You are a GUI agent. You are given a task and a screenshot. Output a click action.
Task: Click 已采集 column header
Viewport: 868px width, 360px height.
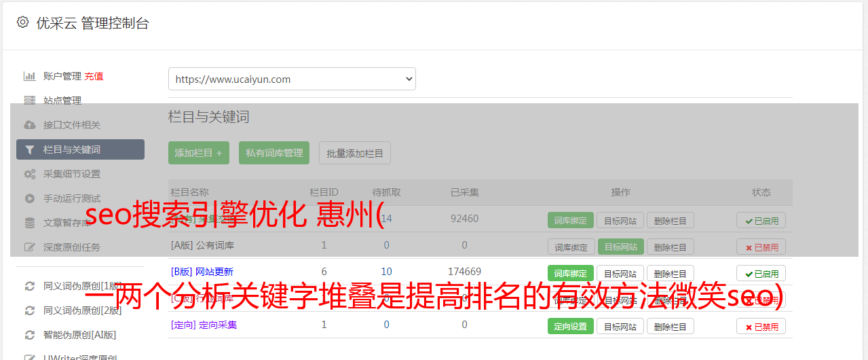[x=464, y=192]
